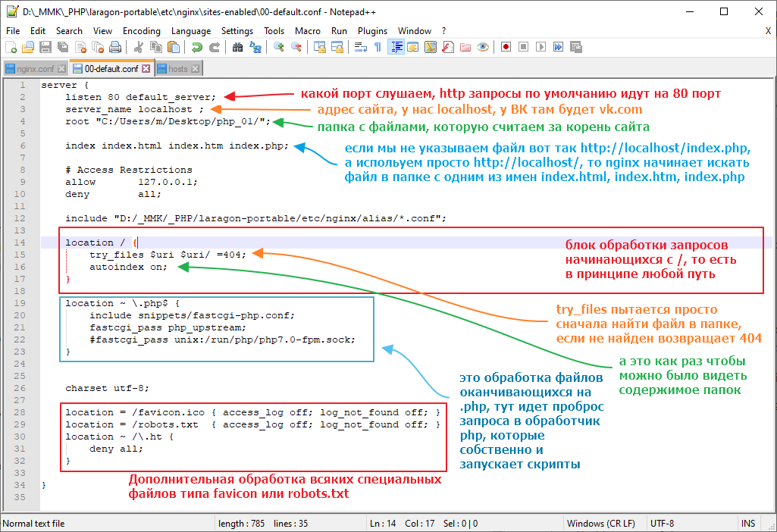Create a new file with toolbar icon
This screenshot has width=777, height=532.
coord(11,47)
